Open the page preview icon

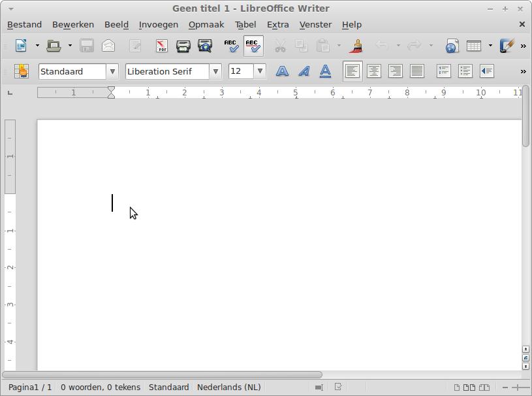[x=205, y=46]
